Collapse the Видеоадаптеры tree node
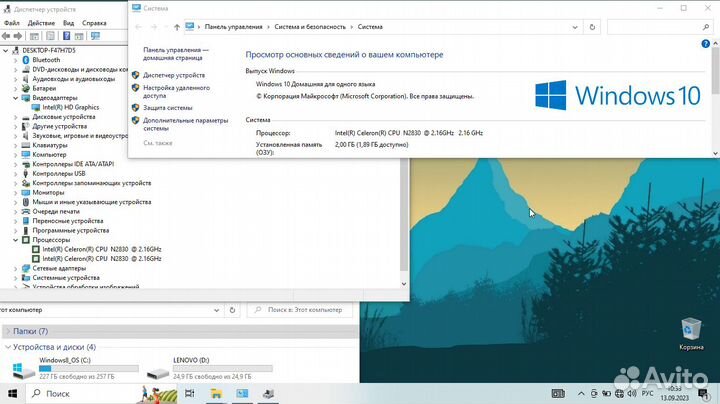Image resolution: width=720 pixels, height=404 pixels. coord(16,98)
